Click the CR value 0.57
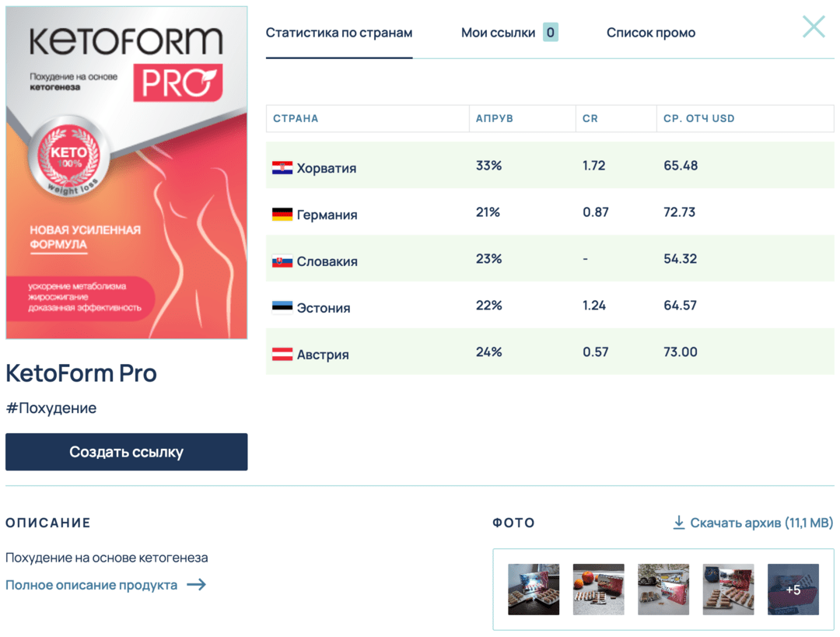The height and width of the screenshot is (637, 840). (596, 352)
